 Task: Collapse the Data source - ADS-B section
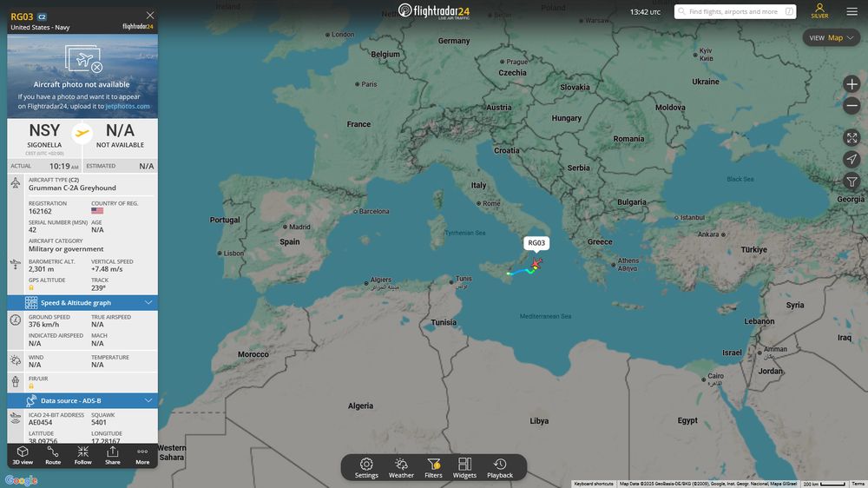coord(82,400)
